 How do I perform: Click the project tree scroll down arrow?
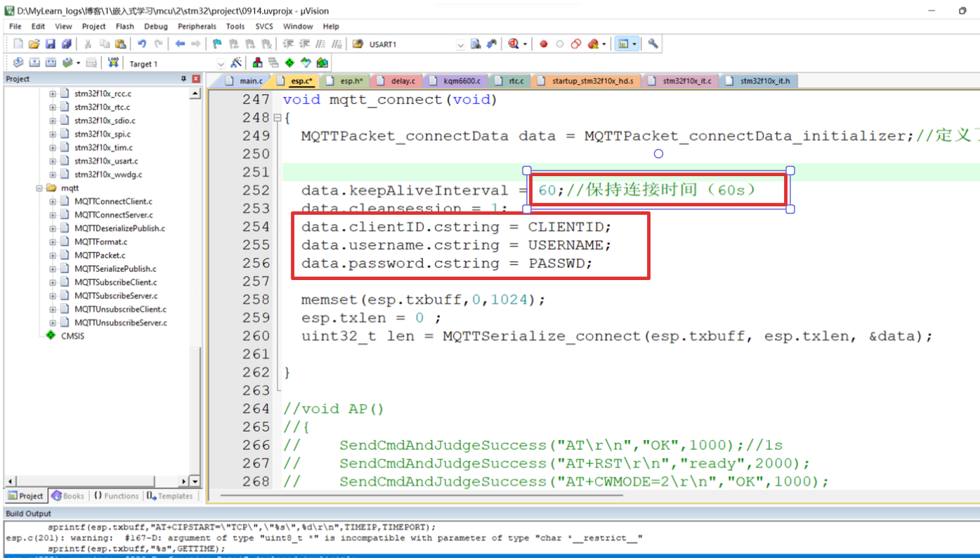tap(195, 481)
